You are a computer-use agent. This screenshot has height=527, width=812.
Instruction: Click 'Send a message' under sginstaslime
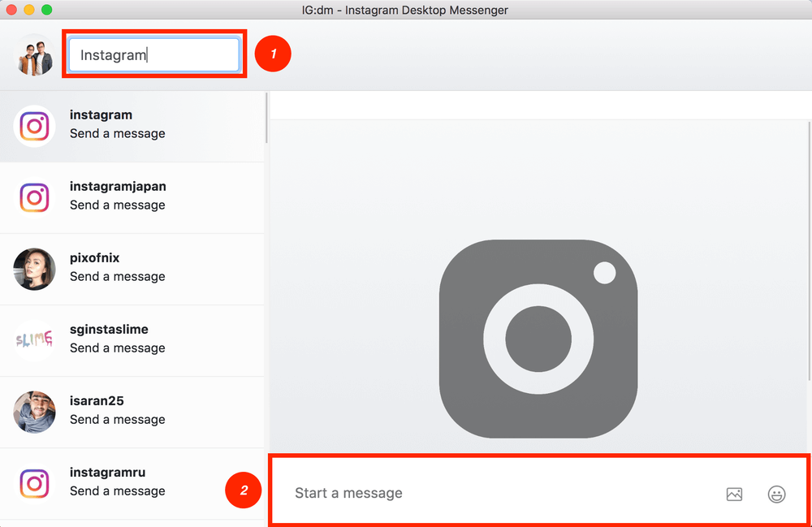(117, 348)
